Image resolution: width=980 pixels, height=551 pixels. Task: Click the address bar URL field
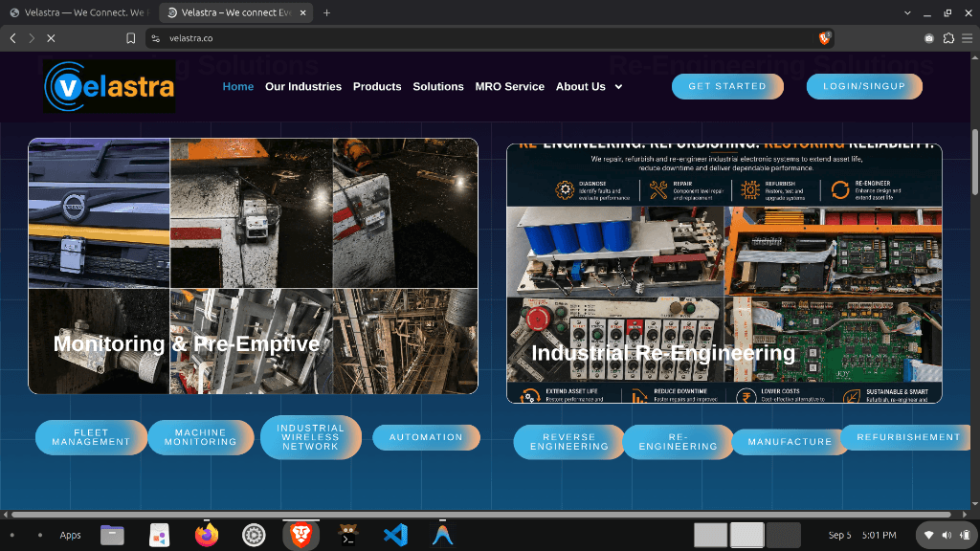tap(491, 38)
